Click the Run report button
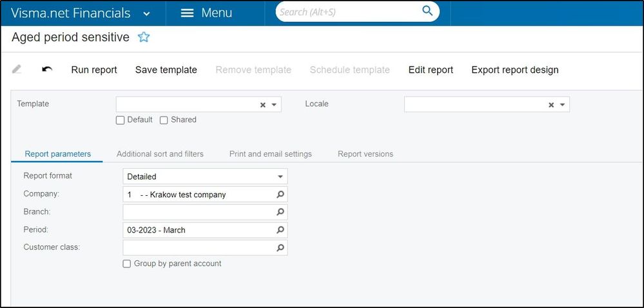Image resolution: width=644 pixels, height=308 pixels. tap(94, 70)
